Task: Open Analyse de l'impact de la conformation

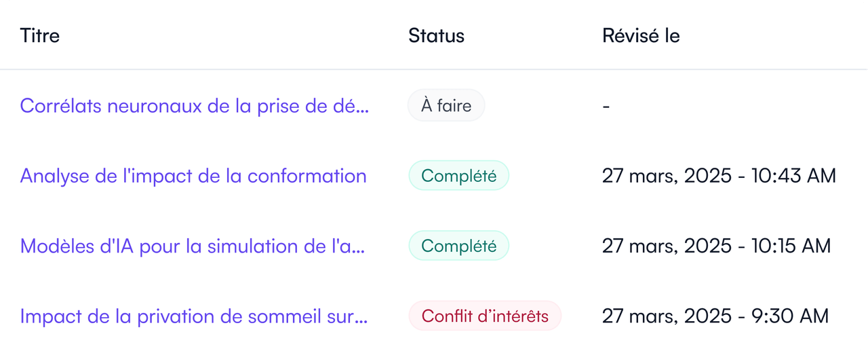Action: [x=193, y=176]
